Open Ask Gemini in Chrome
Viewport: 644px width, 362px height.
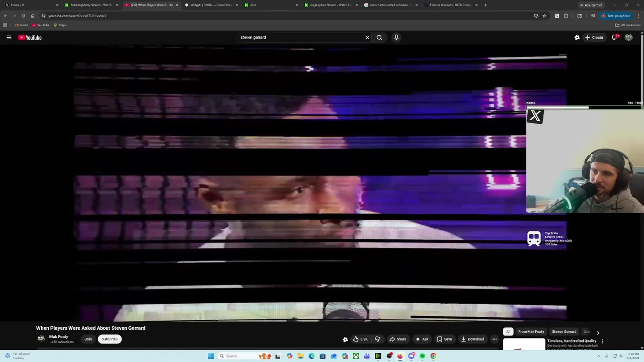pyautogui.click(x=591, y=5)
